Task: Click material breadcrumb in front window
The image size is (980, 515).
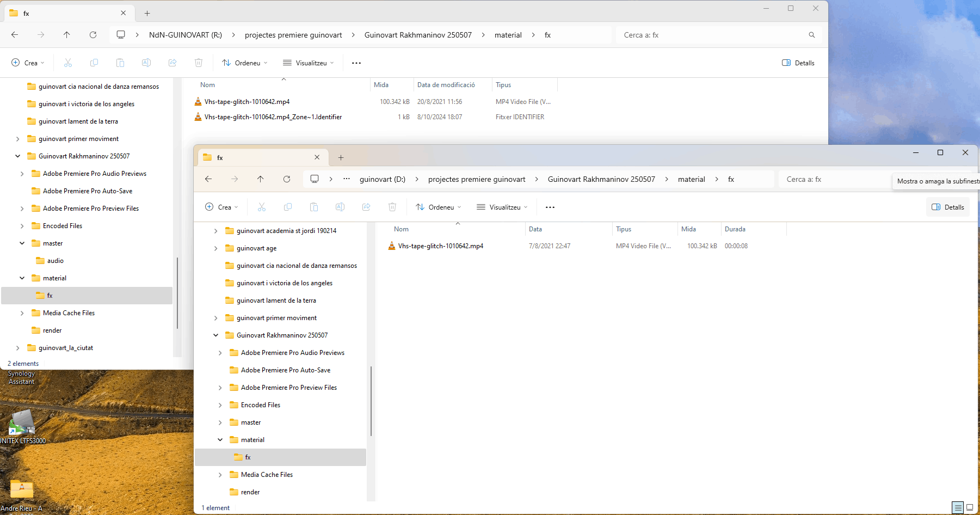Action: click(691, 179)
